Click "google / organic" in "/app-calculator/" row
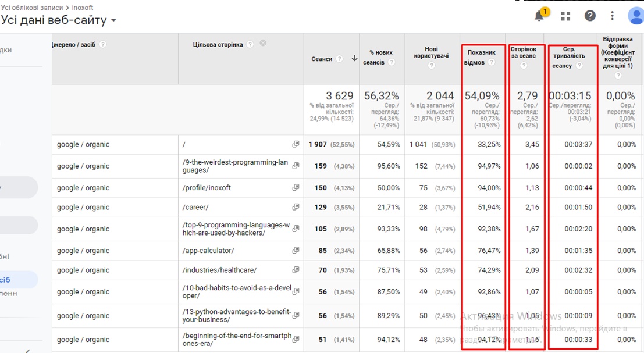 (x=83, y=251)
